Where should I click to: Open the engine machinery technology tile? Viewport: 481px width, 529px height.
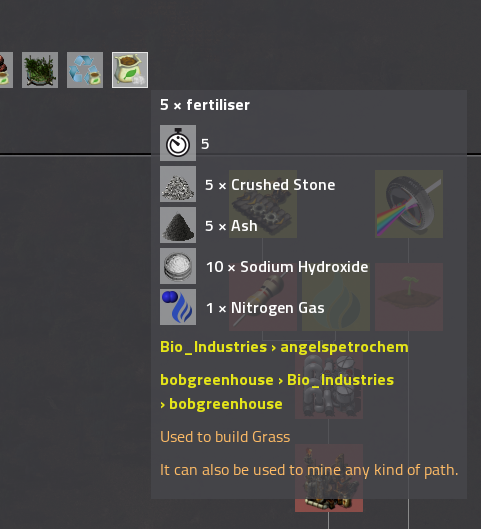[x=263, y=204]
